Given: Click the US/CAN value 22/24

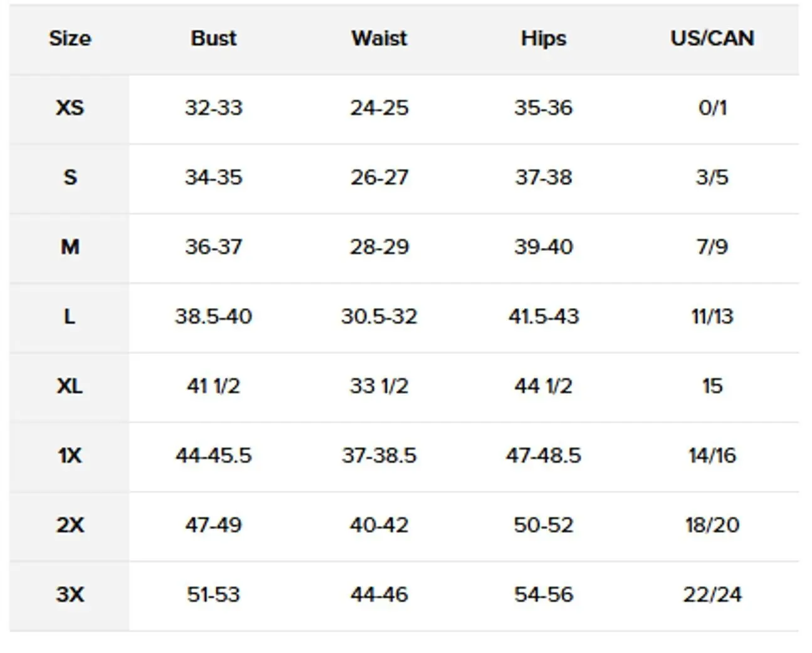Looking at the screenshot, I should pos(712,594).
